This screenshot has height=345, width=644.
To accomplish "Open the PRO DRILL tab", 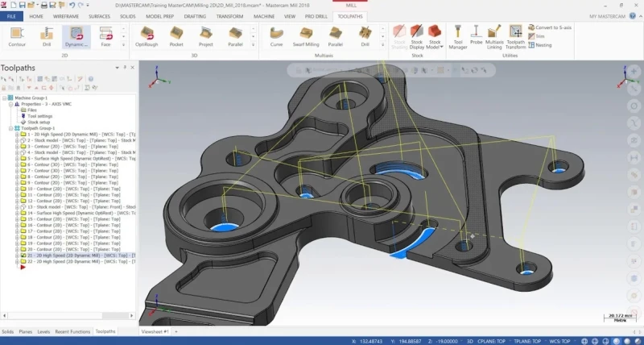I will 316,16.
